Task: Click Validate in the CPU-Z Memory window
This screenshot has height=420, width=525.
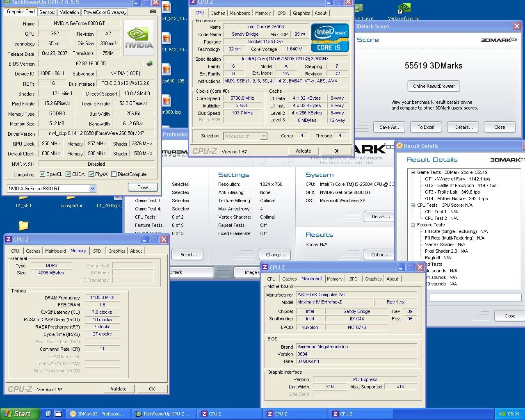Action: coord(119,389)
